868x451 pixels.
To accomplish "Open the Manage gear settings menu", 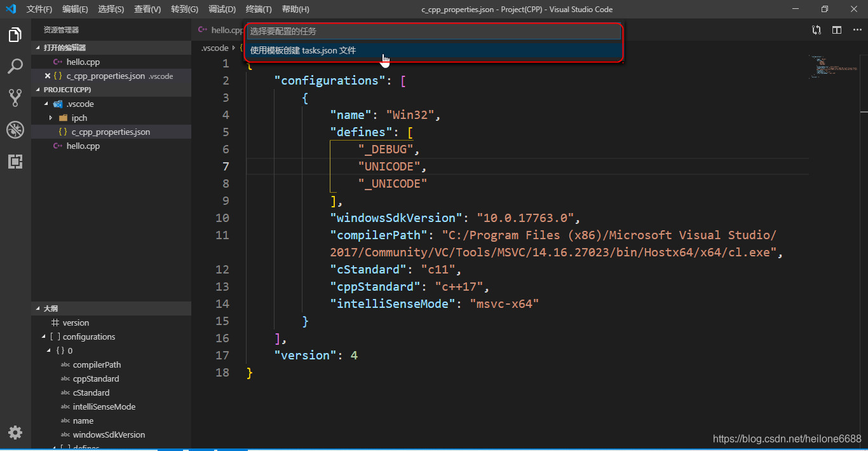I will 15,433.
